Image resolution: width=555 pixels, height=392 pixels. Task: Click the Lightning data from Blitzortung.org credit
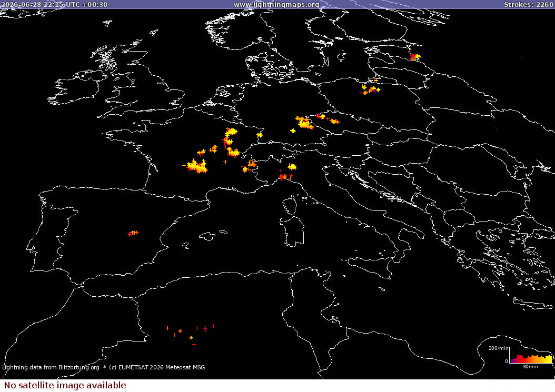[x=51, y=367]
